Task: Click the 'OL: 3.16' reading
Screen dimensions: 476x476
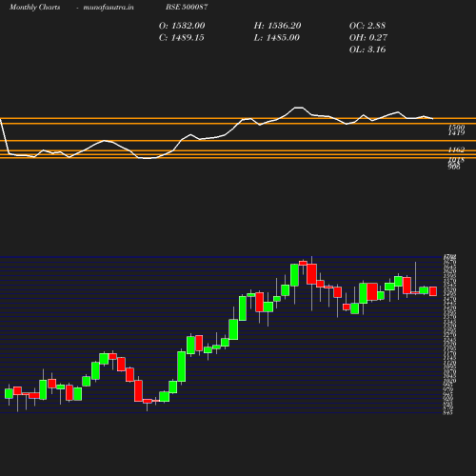Action: tap(367, 50)
